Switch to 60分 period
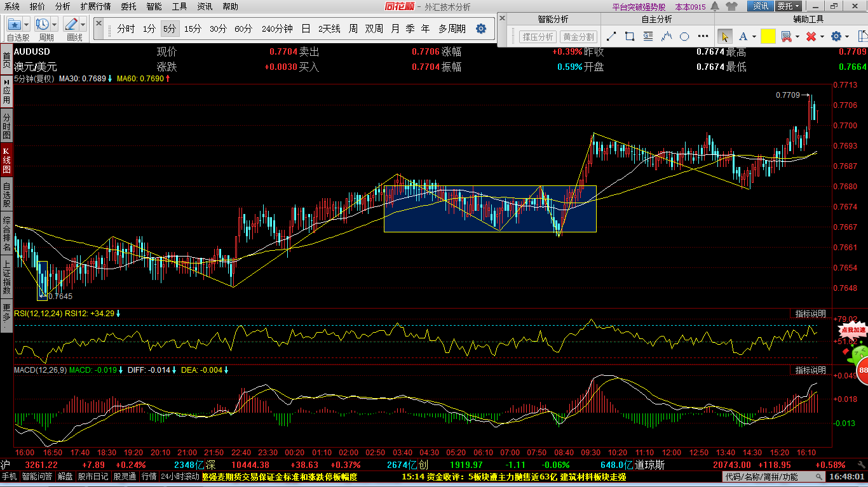The height and width of the screenshot is (487, 868). coord(243,29)
